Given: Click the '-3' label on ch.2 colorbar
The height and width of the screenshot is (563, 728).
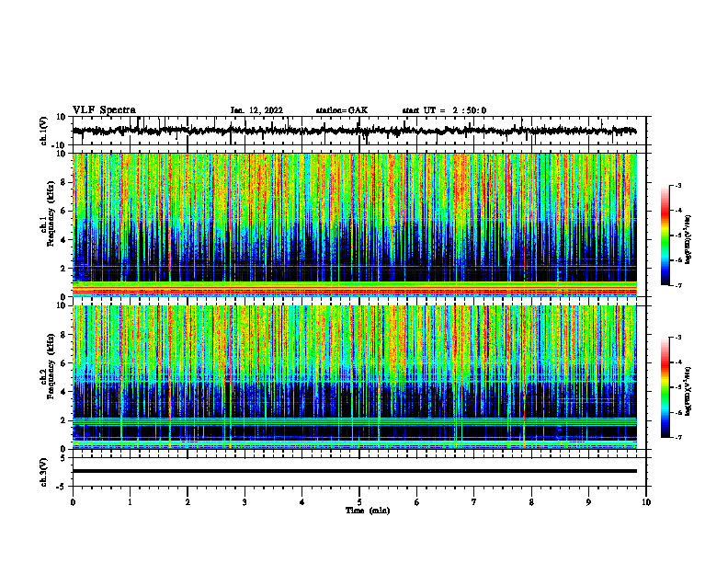Looking at the screenshot, I should click(677, 338).
